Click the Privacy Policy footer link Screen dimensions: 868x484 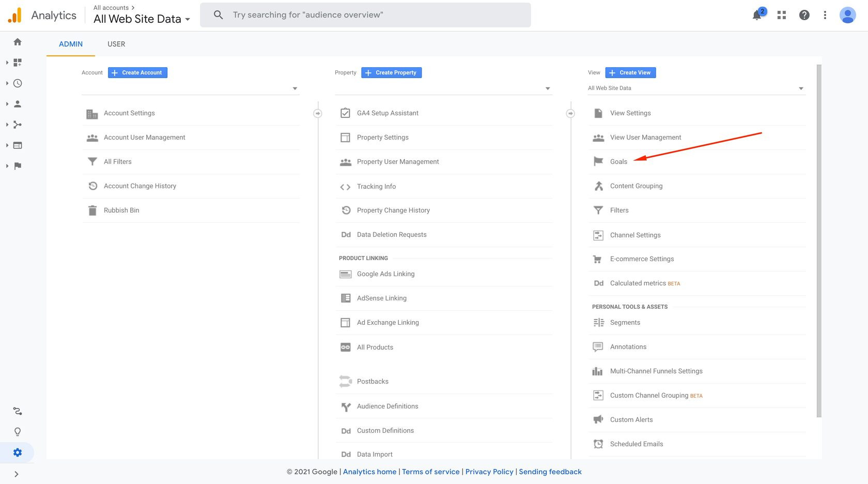pos(489,472)
